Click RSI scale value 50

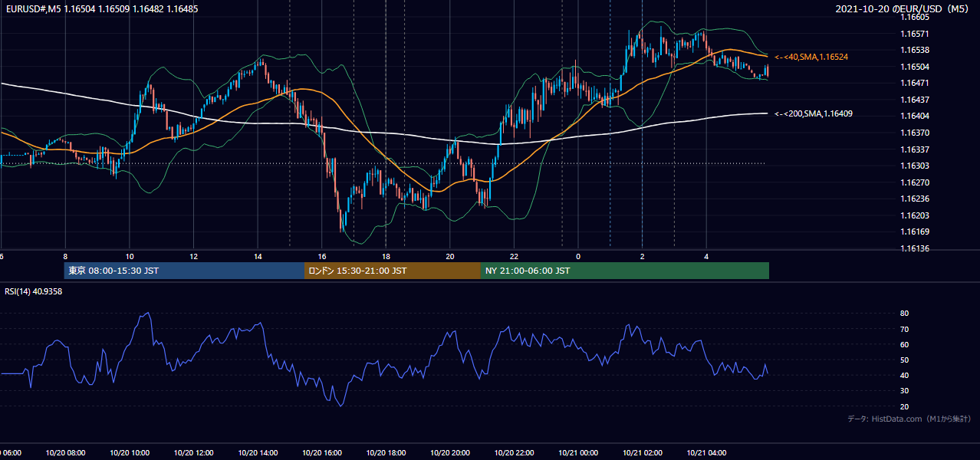point(904,360)
